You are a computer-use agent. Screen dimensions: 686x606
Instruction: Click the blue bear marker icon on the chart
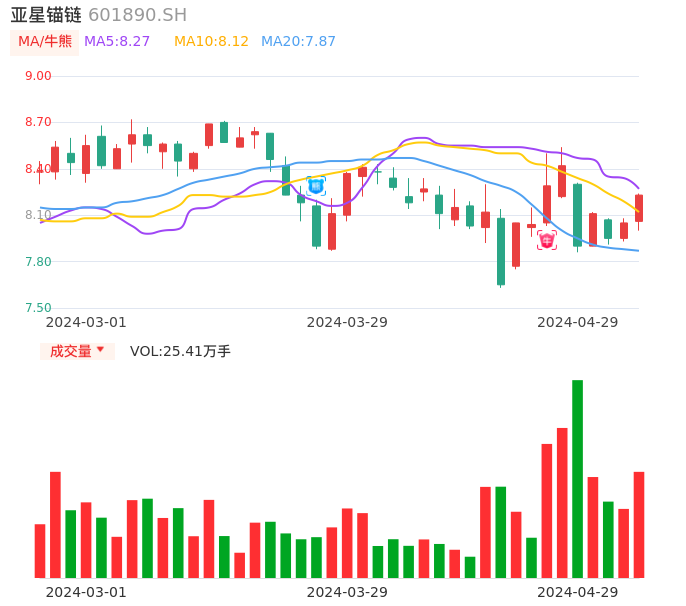point(316,186)
